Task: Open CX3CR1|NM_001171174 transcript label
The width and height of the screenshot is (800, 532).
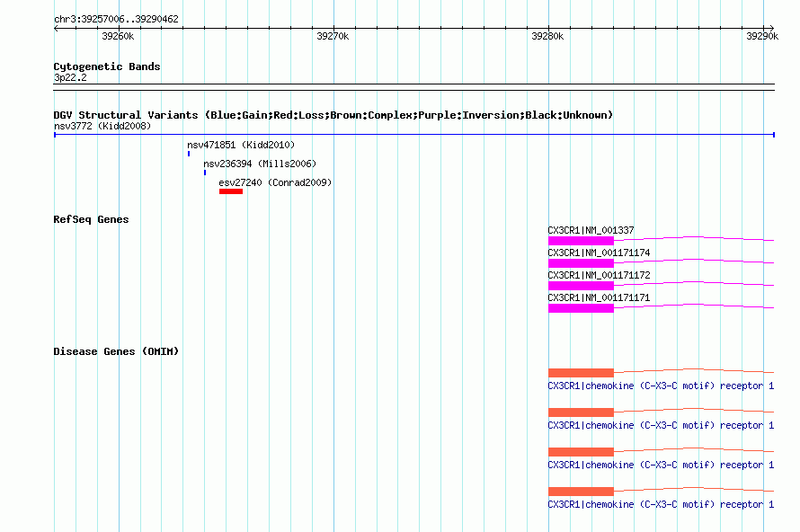Action: tap(599, 253)
